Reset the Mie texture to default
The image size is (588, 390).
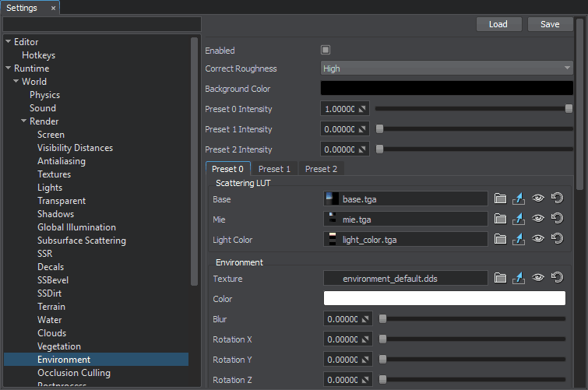557,220
